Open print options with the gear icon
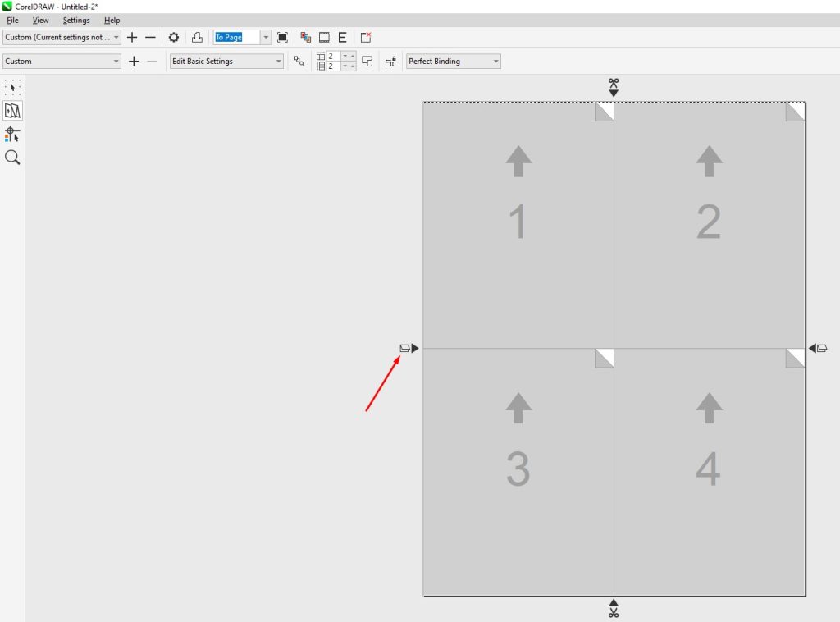This screenshot has width=840, height=622. point(174,37)
